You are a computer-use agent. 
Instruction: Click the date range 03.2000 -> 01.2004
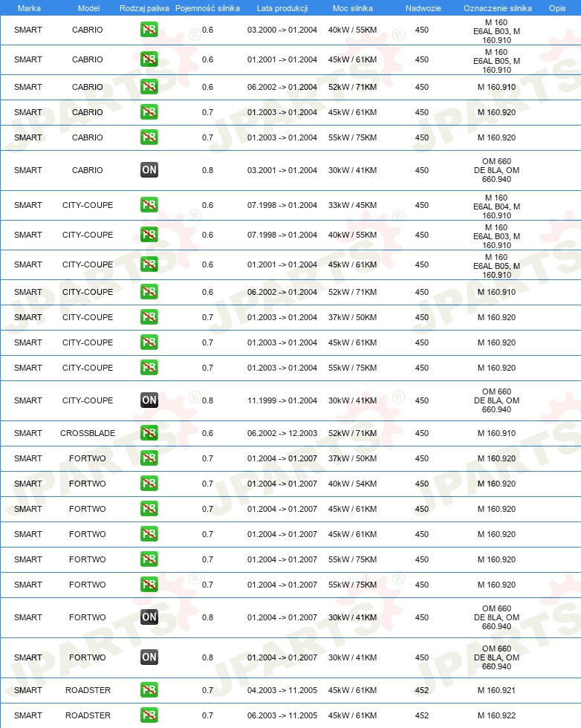coord(282,30)
